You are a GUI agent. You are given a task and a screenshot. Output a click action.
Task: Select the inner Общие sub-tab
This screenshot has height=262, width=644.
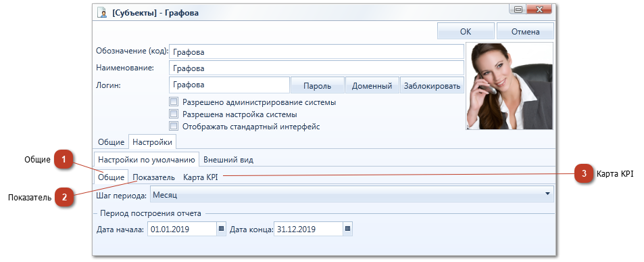coord(112,177)
